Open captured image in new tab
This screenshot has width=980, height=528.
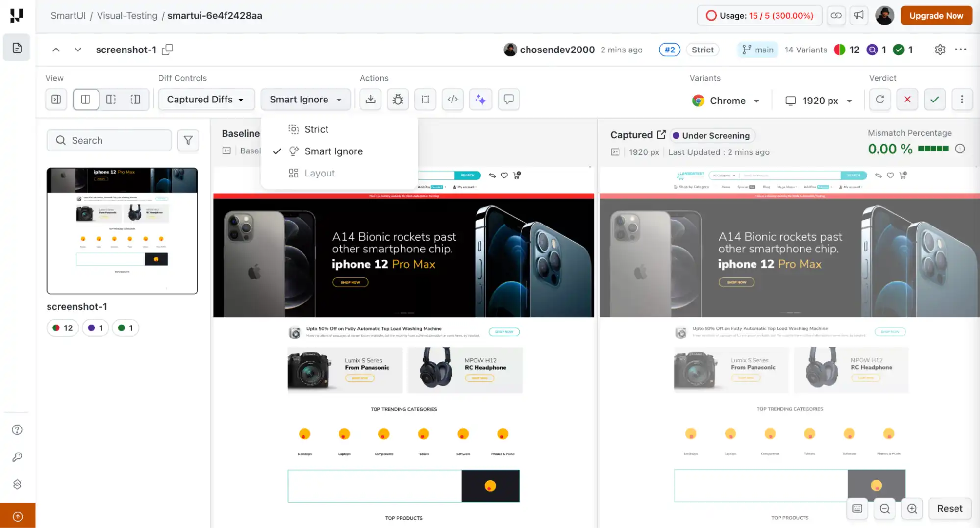[x=661, y=135]
